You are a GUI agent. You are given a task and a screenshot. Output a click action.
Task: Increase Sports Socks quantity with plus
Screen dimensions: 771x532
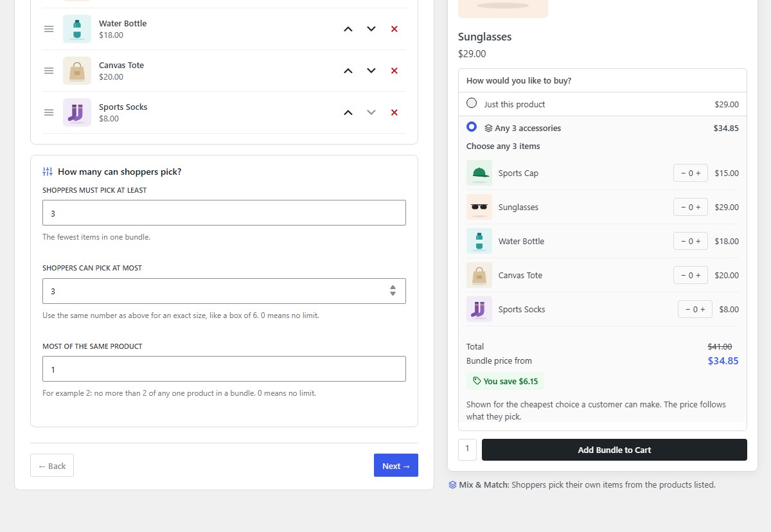tap(703, 309)
